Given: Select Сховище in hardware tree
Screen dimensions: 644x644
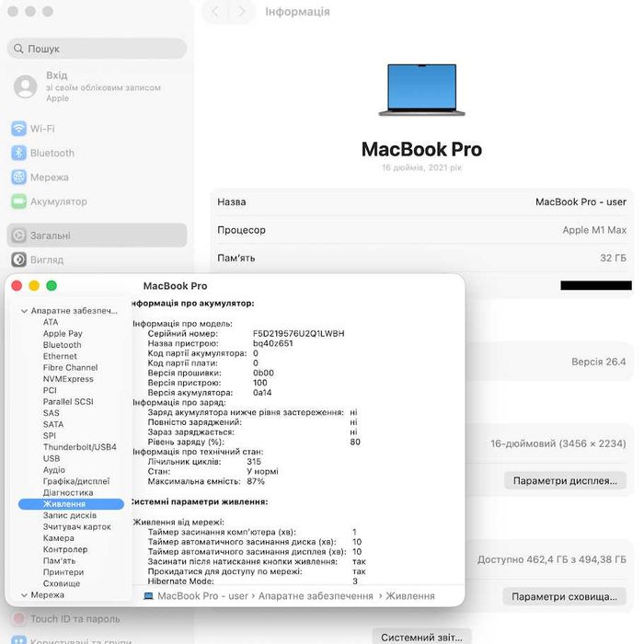Looking at the screenshot, I should pyautogui.click(x=62, y=583).
